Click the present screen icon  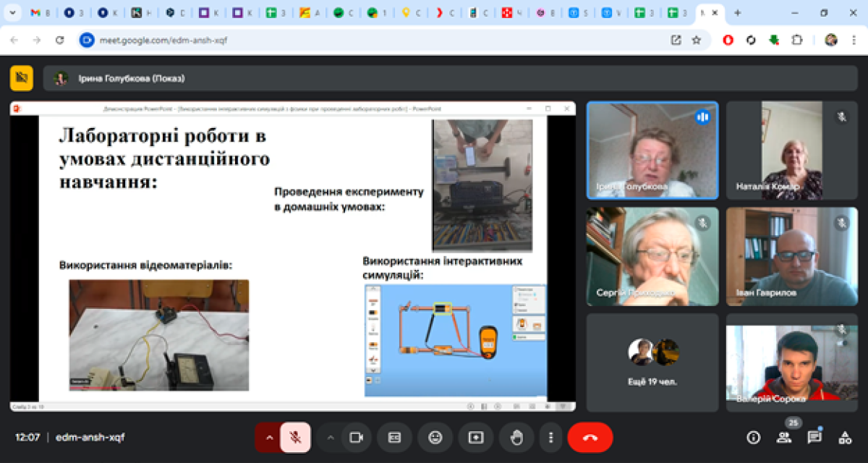click(475, 438)
